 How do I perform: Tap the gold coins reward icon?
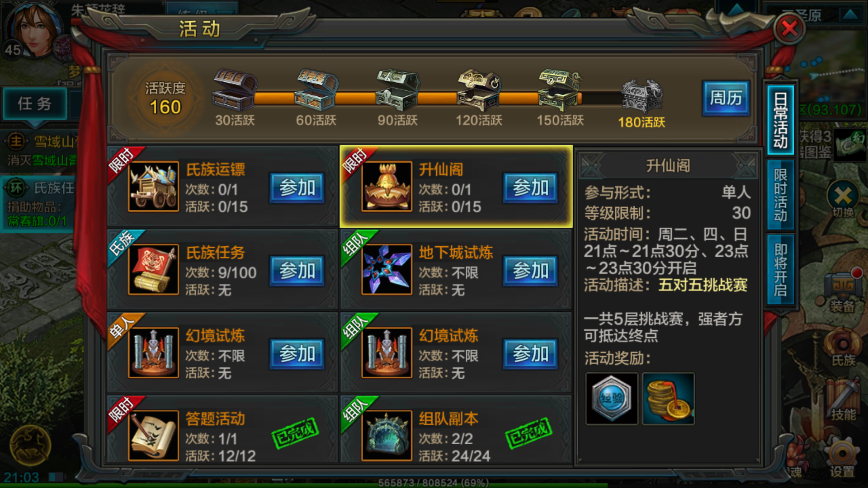pos(668,399)
